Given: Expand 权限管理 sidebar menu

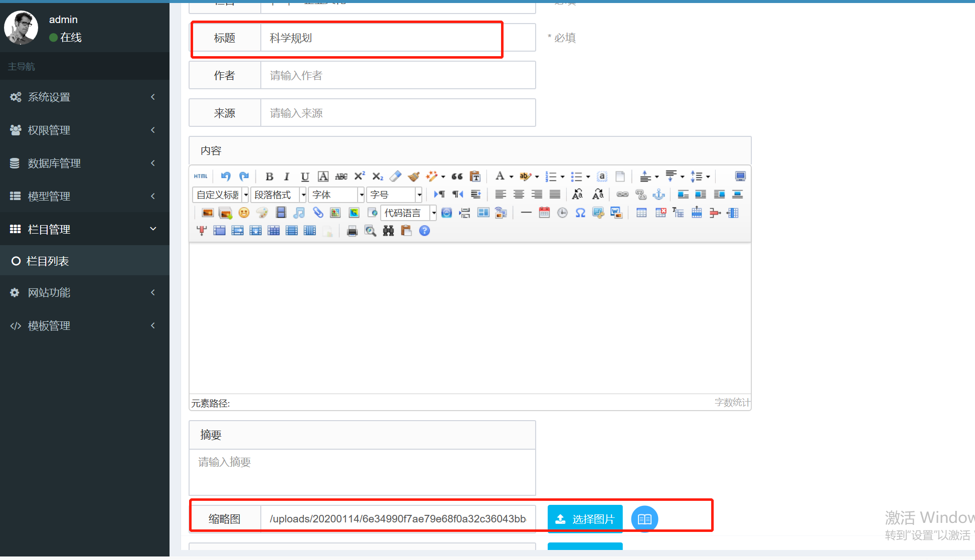Looking at the screenshot, I should [x=85, y=130].
